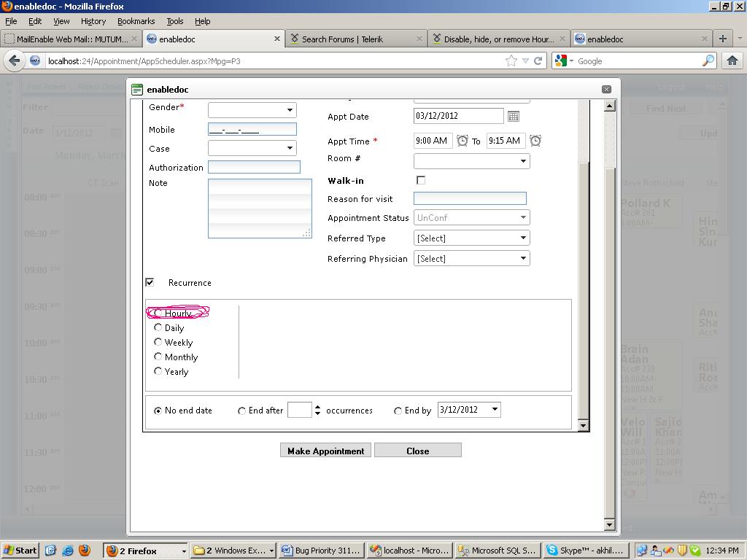
Task: Open the History menu
Action: tap(93, 21)
